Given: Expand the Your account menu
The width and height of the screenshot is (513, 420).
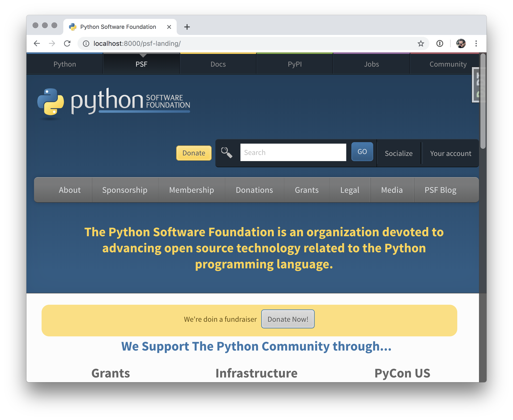Looking at the screenshot, I should (450, 153).
